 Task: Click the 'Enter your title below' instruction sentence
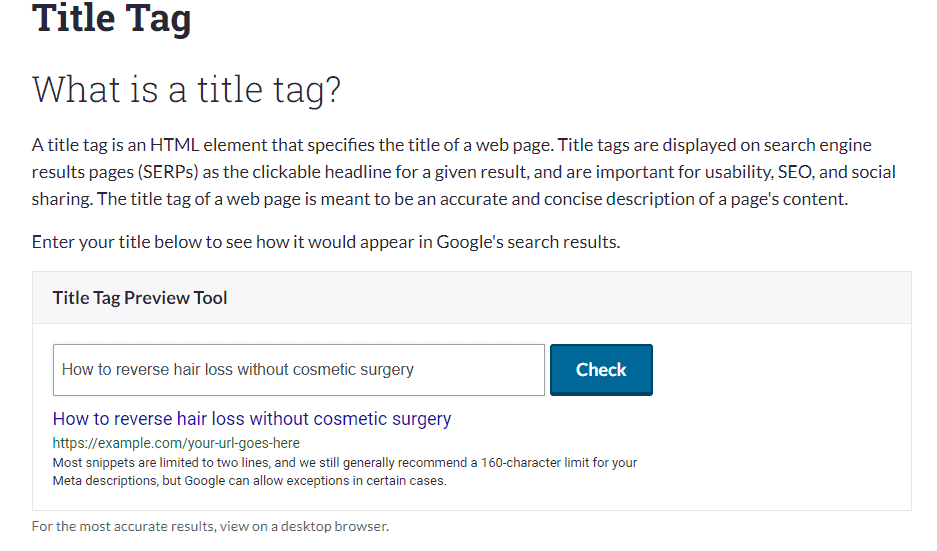(326, 242)
